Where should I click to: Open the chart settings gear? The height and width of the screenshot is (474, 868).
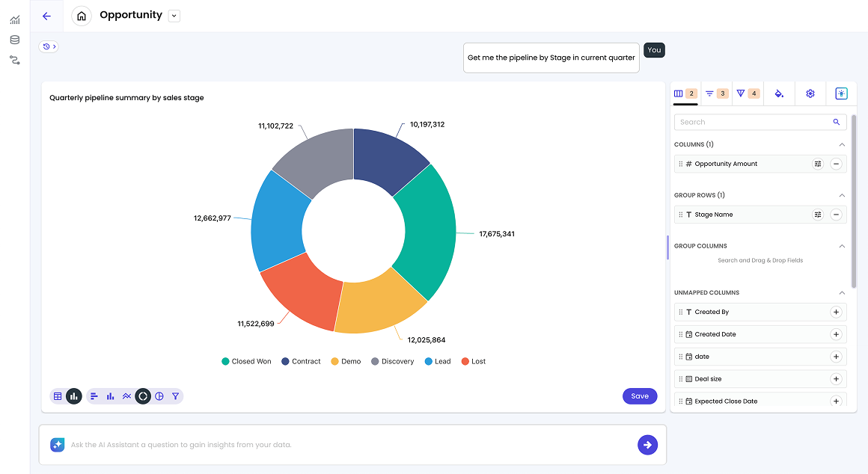810,93
